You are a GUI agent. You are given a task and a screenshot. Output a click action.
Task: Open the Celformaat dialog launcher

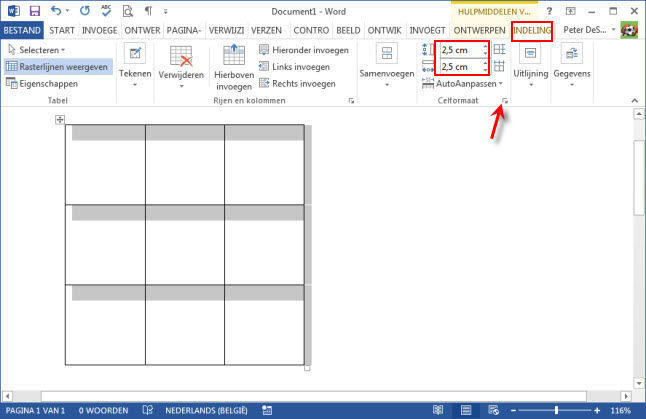pyautogui.click(x=505, y=101)
